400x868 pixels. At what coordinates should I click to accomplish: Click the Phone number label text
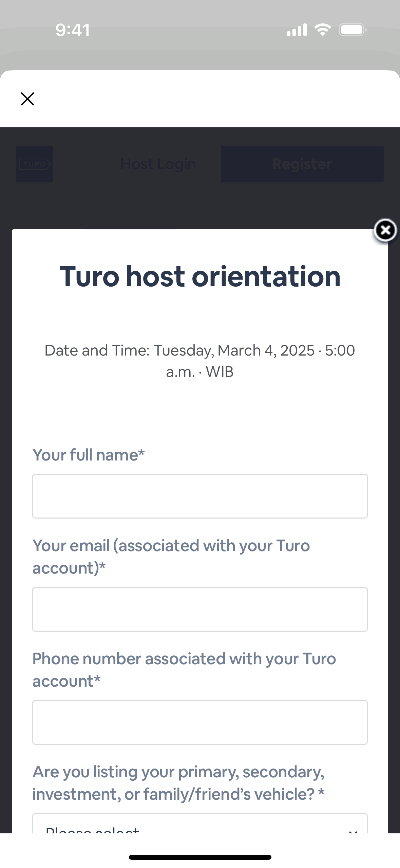coord(184,670)
